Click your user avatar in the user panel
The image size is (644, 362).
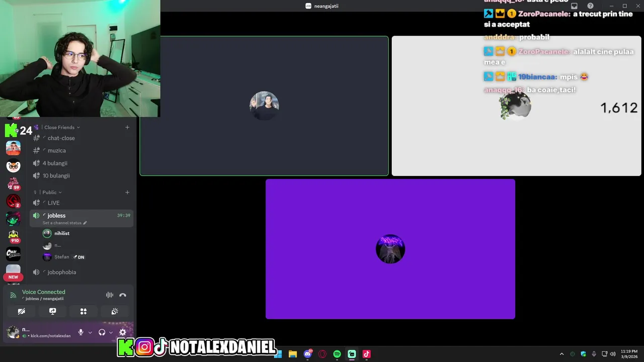[x=13, y=332]
